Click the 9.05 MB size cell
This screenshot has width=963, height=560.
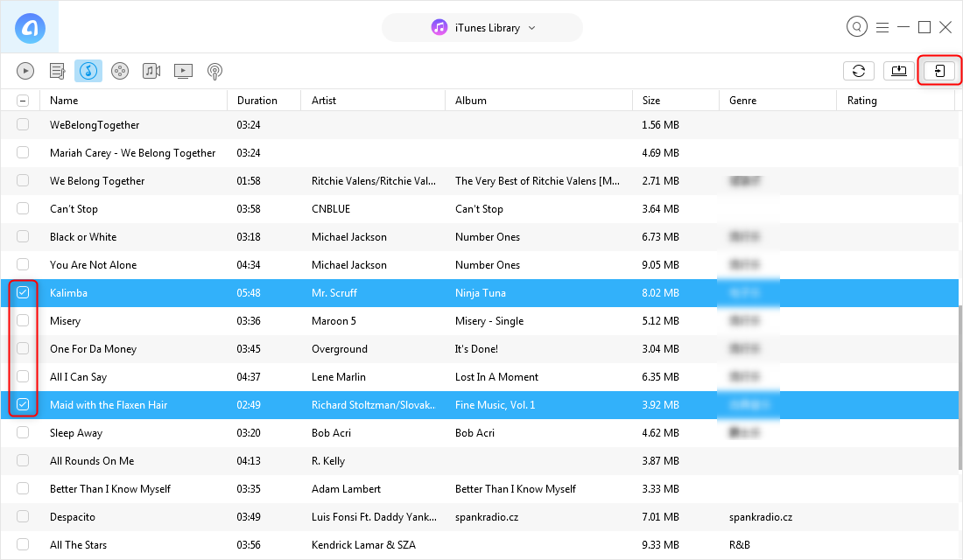660,264
